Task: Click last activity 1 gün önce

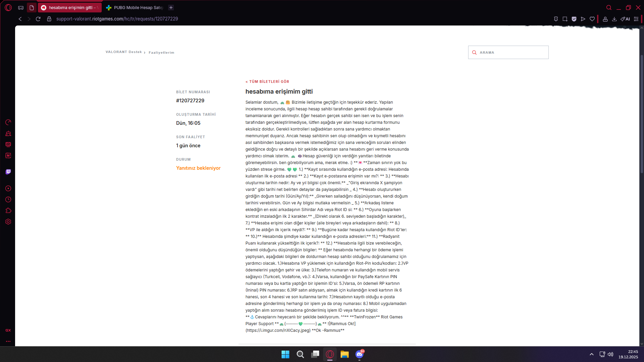Action: point(188,146)
